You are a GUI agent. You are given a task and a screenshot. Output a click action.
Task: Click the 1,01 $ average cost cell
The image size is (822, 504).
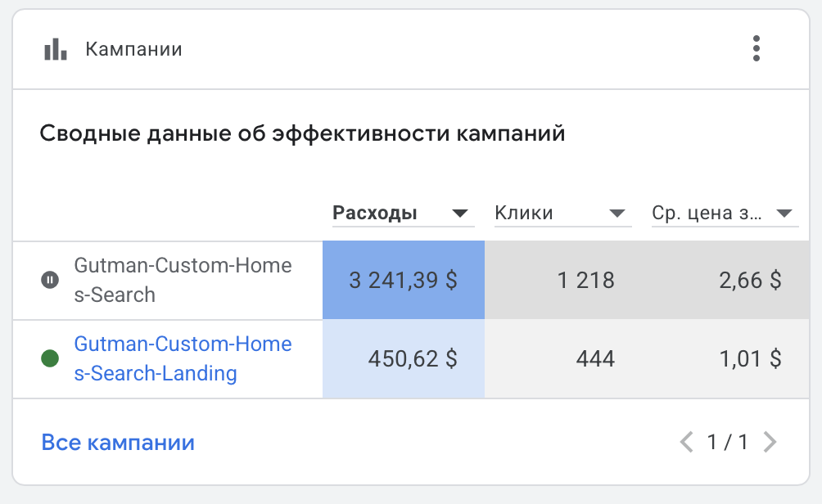(x=751, y=359)
